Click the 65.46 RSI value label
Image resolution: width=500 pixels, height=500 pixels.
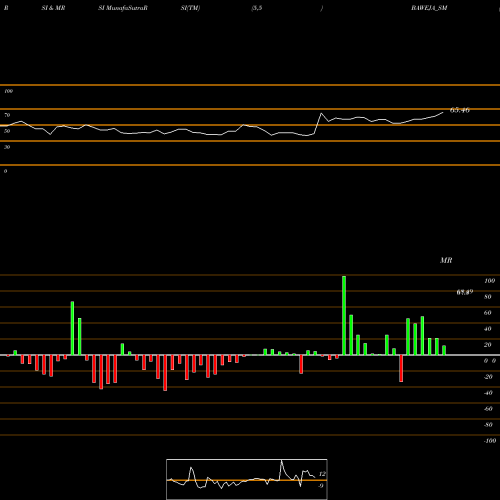click(x=460, y=110)
